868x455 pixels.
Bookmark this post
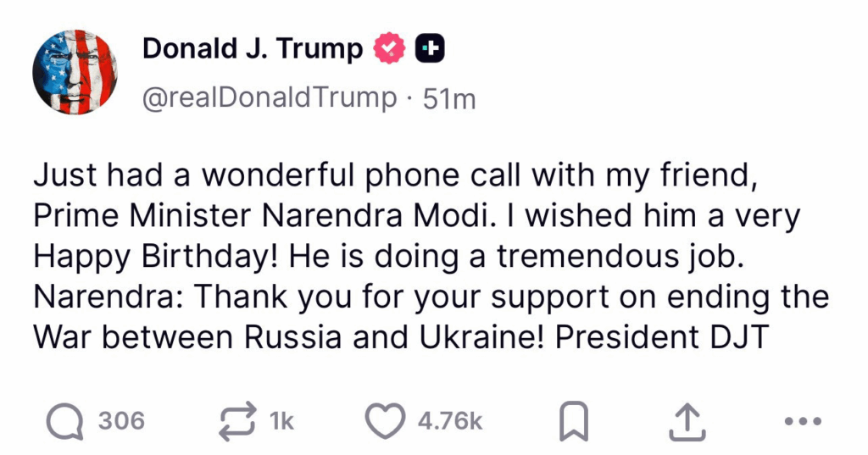click(576, 421)
